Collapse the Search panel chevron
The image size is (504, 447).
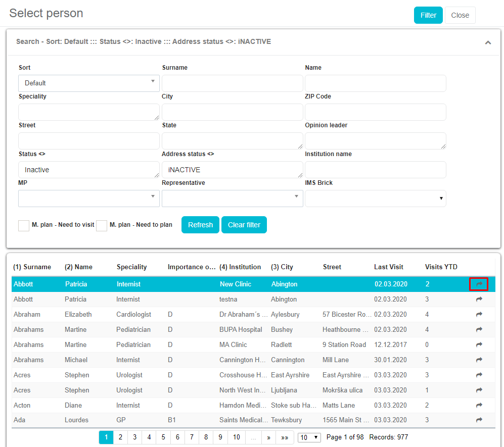488,42
